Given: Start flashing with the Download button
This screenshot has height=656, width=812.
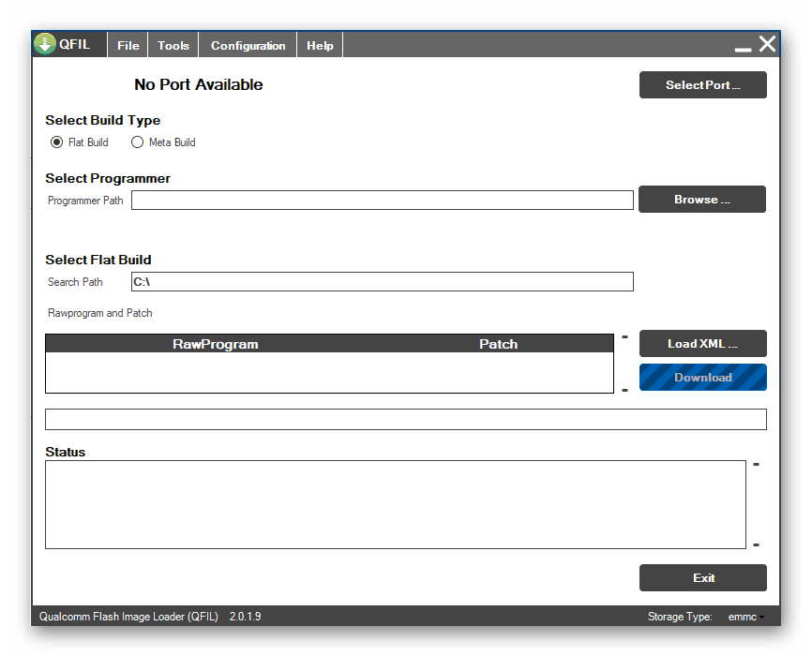Looking at the screenshot, I should pyautogui.click(x=702, y=378).
